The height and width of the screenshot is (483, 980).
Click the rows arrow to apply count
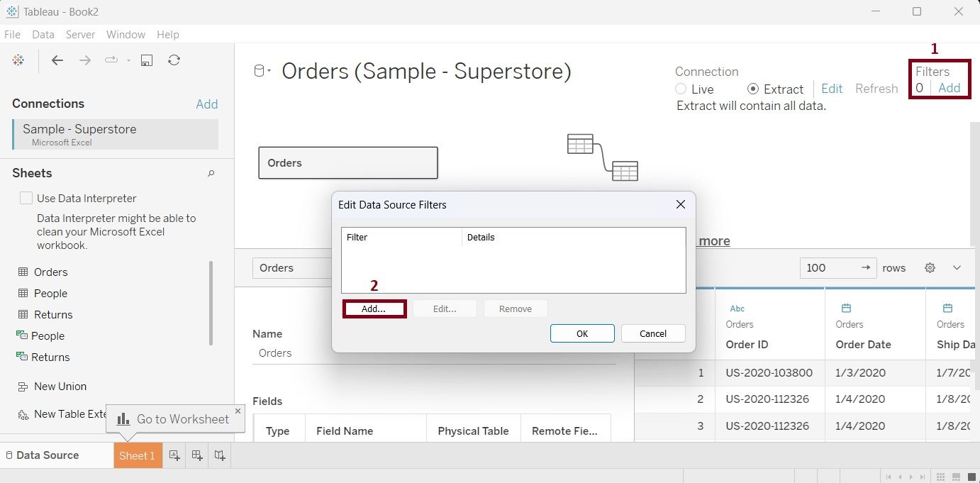(x=865, y=267)
